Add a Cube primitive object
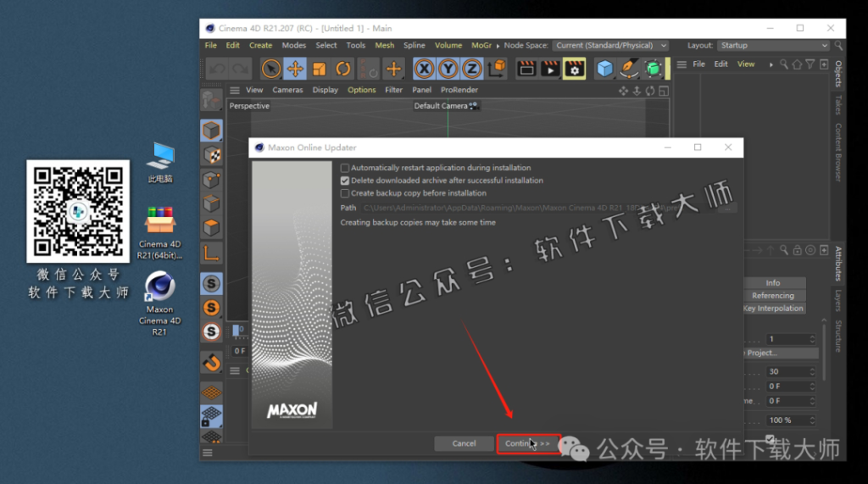 (x=604, y=69)
